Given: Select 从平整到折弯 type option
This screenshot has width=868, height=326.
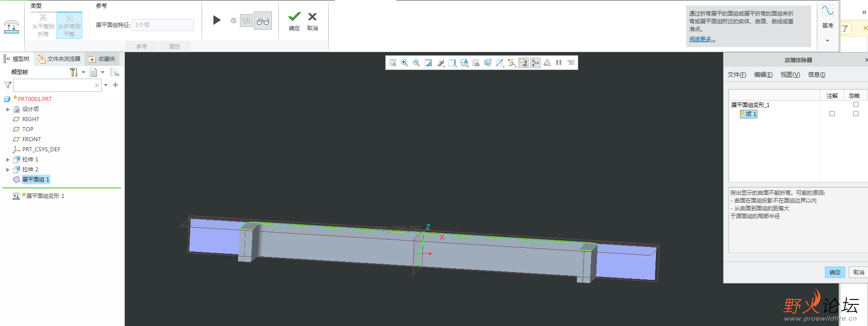Looking at the screenshot, I should (43, 25).
